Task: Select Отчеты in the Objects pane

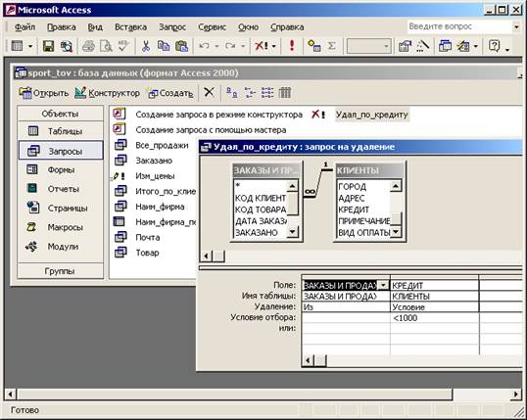Action: 61,189
